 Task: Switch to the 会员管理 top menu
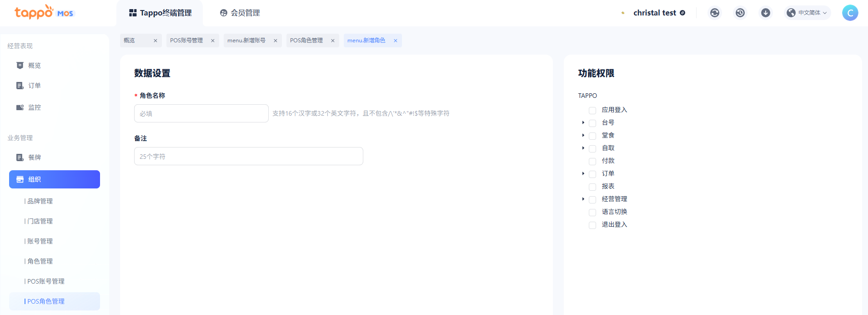(240, 13)
